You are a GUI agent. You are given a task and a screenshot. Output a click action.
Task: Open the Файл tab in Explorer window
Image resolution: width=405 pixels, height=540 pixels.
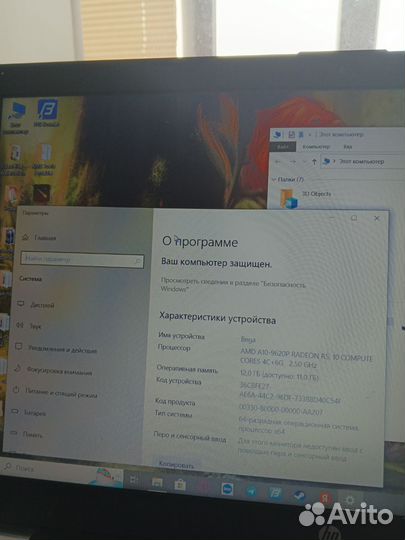[x=283, y=147]
